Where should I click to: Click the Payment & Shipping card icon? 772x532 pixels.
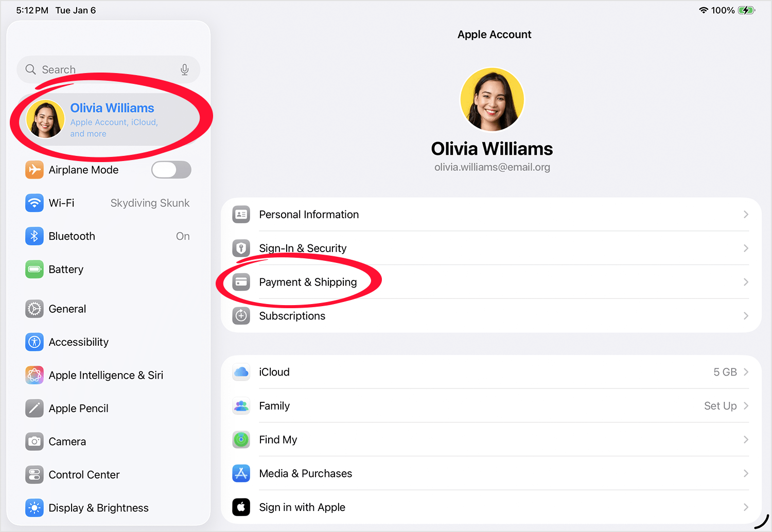click(x=241, y=282)
